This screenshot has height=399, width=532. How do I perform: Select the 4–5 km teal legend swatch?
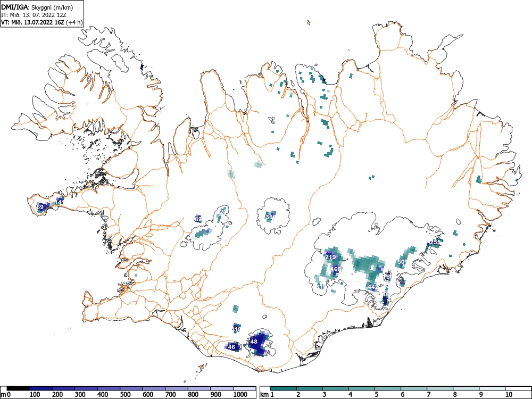pos(362,388)
